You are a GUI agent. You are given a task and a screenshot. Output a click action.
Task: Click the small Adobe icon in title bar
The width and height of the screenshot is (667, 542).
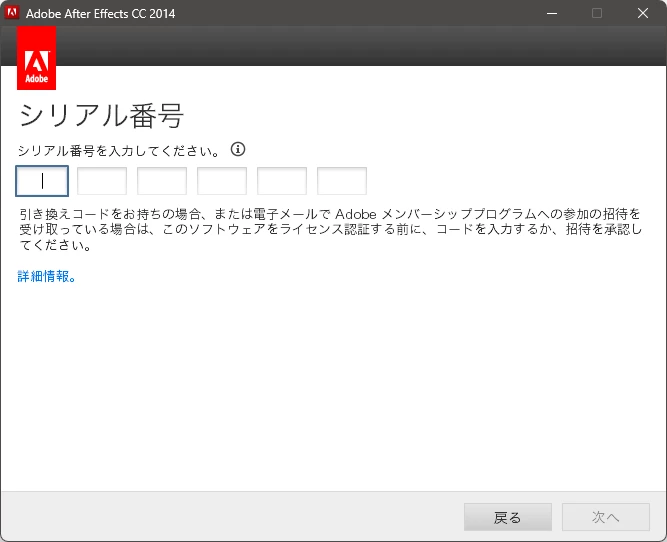click(12, 13)
